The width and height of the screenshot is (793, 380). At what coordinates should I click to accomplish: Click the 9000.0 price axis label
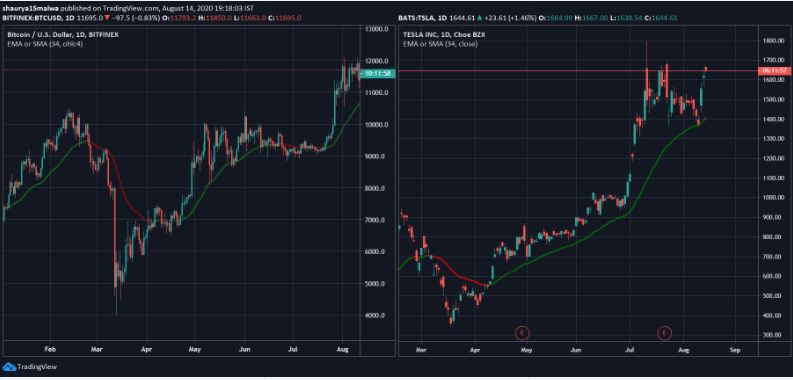click(x=375, y=156)
